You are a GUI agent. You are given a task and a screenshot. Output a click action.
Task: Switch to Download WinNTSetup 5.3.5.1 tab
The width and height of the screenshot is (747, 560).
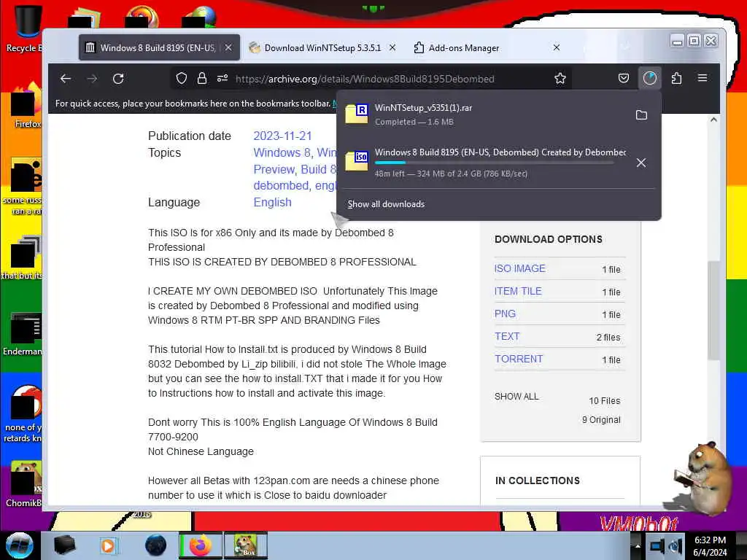(x=322, y=47)
